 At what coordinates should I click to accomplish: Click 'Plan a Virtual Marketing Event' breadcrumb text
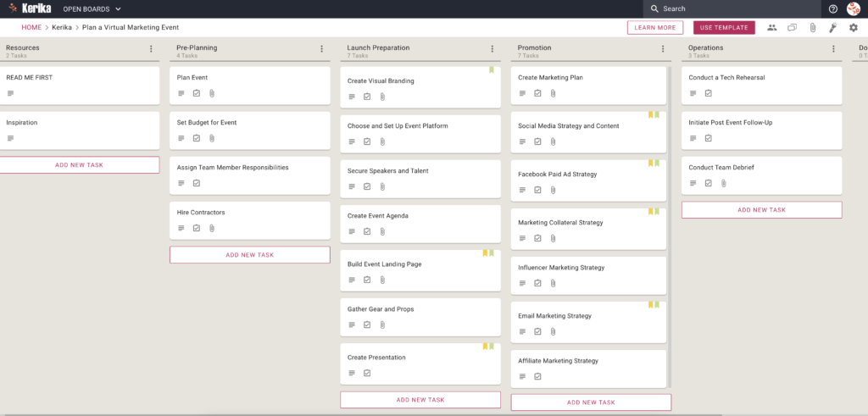(131, 27)
